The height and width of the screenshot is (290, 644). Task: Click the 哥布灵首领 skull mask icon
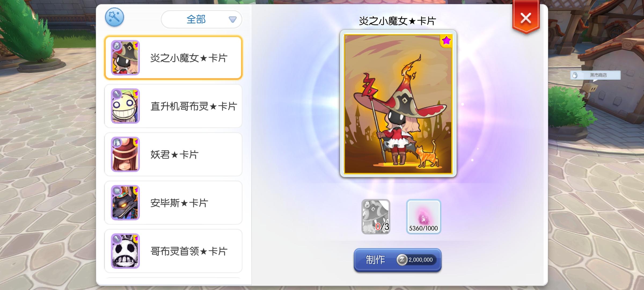(x=125, y=251)
